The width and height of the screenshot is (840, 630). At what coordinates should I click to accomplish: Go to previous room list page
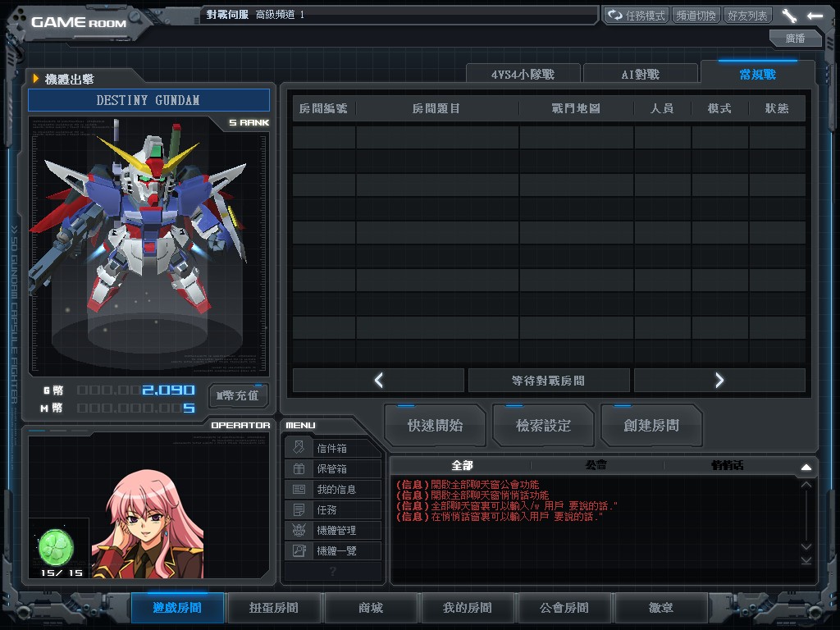click(x=379, y=380)
